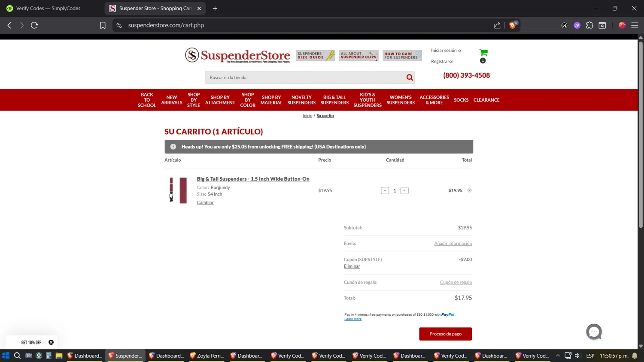Open Big & Tall Suspenders menu
This screenshot has width=644, height=362.
[x=334, y=100]
